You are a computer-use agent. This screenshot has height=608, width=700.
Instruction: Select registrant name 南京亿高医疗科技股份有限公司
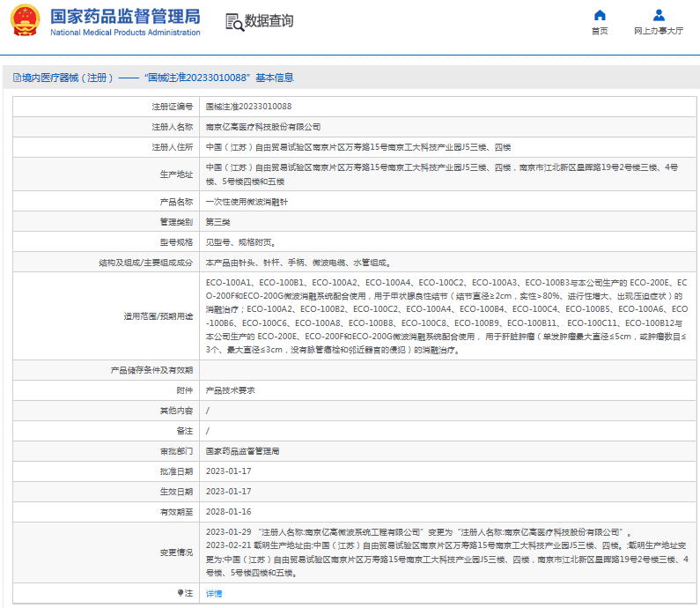[263, 127]
